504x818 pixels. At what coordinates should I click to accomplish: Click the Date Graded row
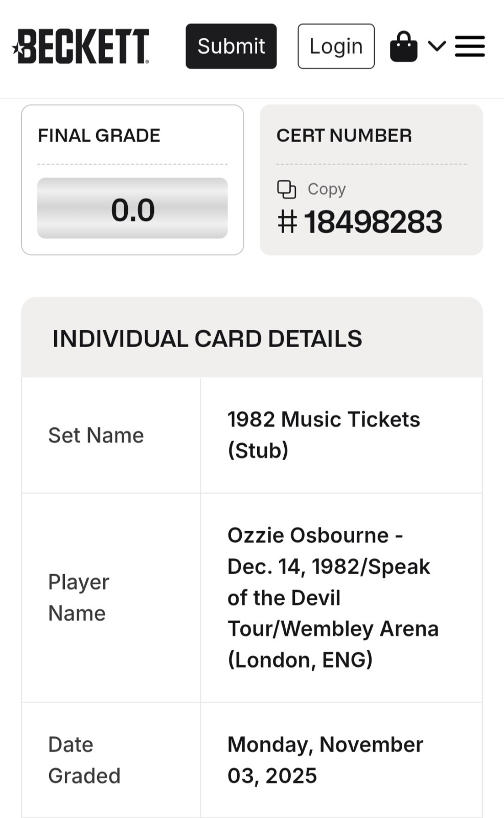(84, 760)
